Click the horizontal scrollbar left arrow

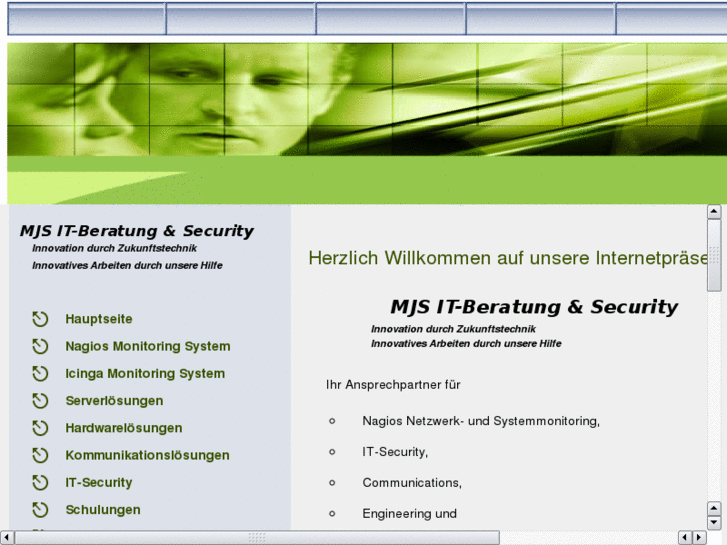[x=6, y=538]
